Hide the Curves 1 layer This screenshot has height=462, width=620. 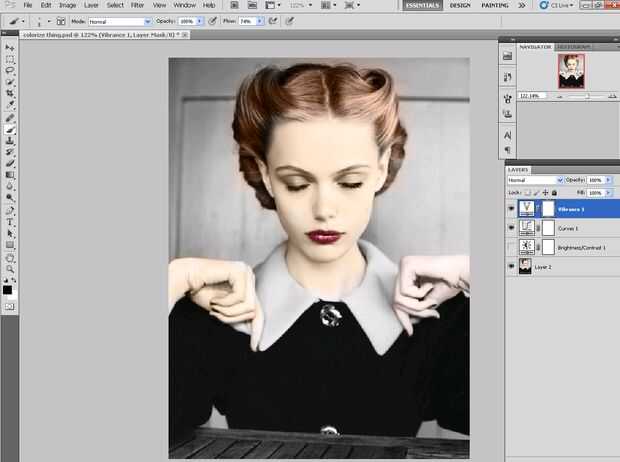511,228
